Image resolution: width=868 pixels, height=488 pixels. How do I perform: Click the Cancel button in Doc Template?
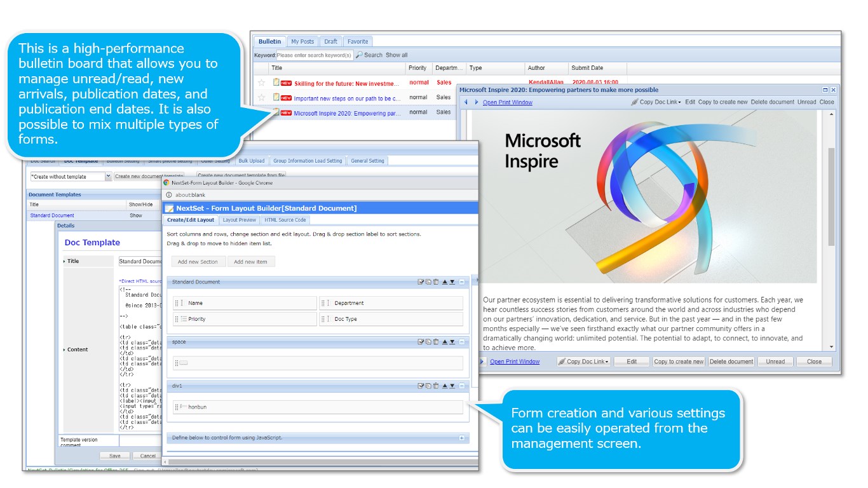pos(148,456)
